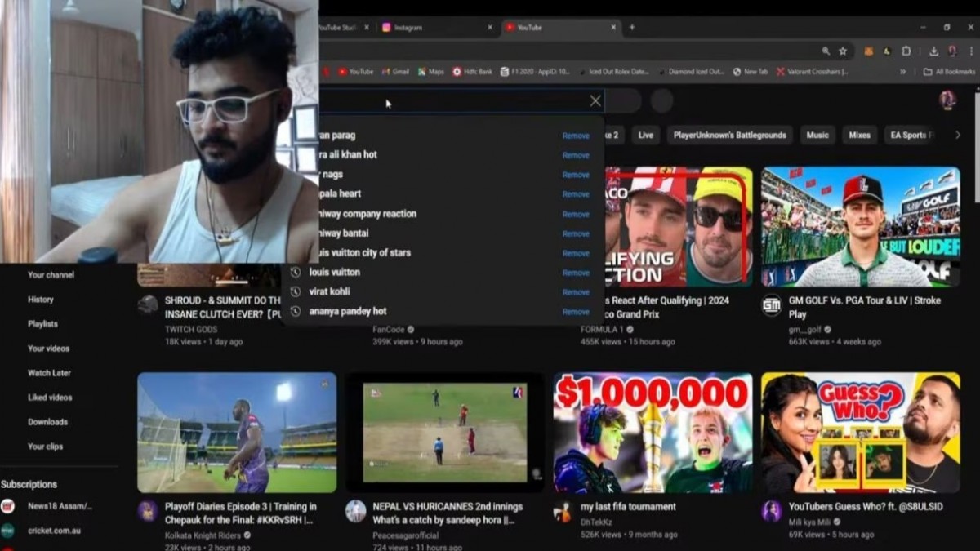
Task: Open the browser Extensions puzzle icon
Action: [906, 51]
